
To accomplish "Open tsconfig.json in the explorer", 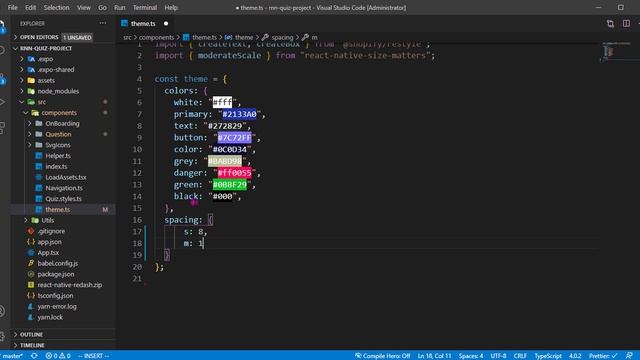I will [x=55, y=296].
